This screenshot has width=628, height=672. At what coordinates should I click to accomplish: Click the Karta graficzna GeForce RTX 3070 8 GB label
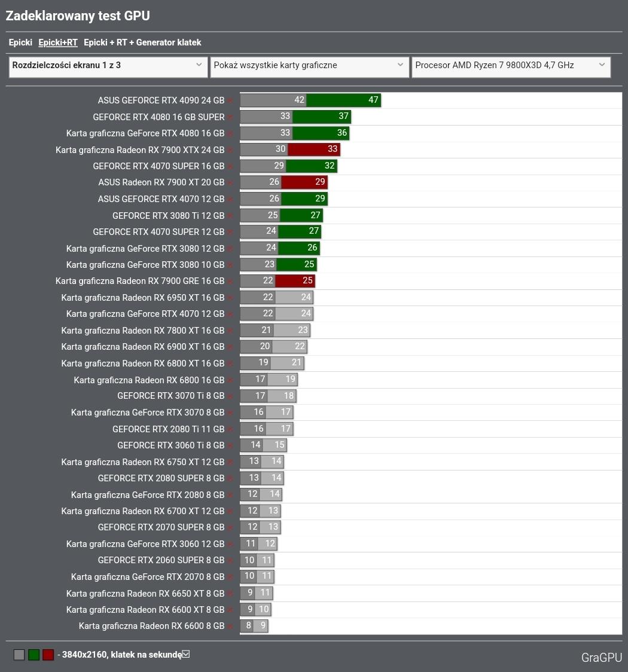[x=148, y=413]
